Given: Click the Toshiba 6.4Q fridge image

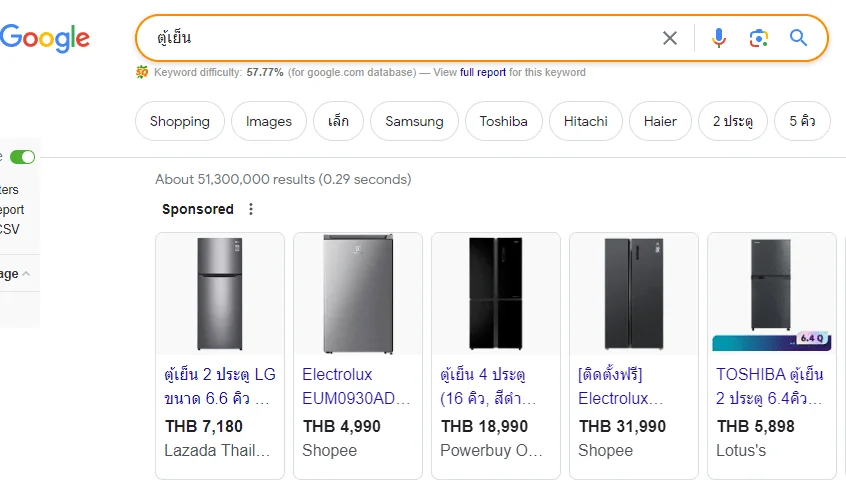Looking at the screenshot, I should [x=772, y=294].
